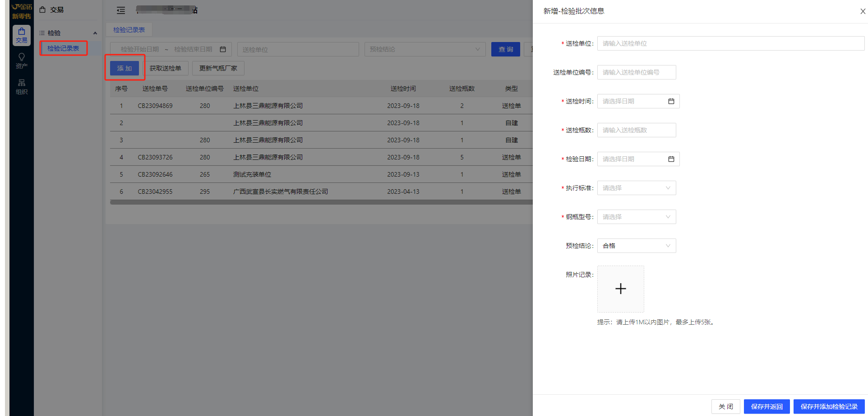Open the 资产 sidebar icon
The height and width of the screenshot is (416, 868).
point(22,61)
